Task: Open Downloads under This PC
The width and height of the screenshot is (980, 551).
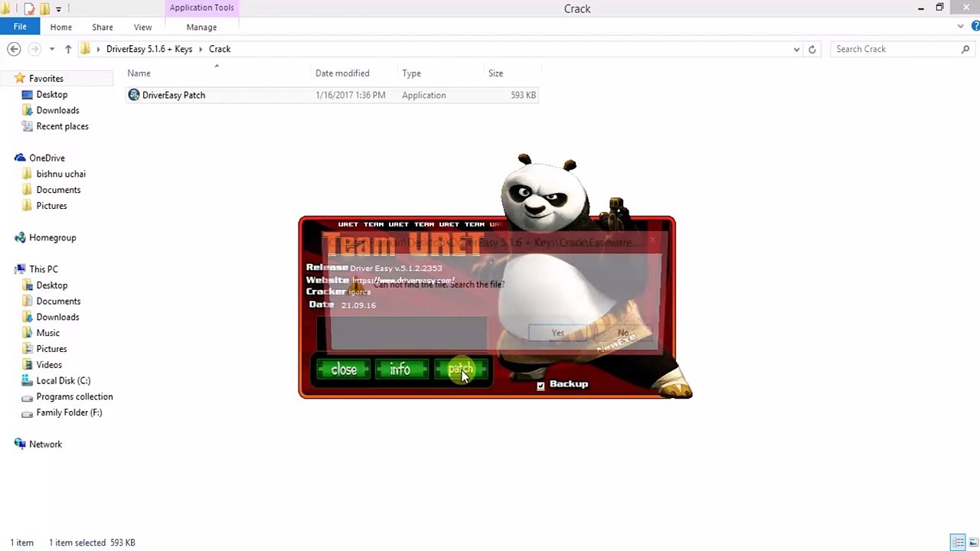Action: coord(57,317)
